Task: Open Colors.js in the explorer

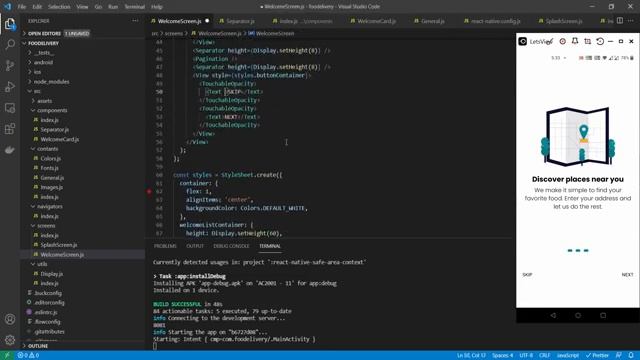Action: pos(51,158)
